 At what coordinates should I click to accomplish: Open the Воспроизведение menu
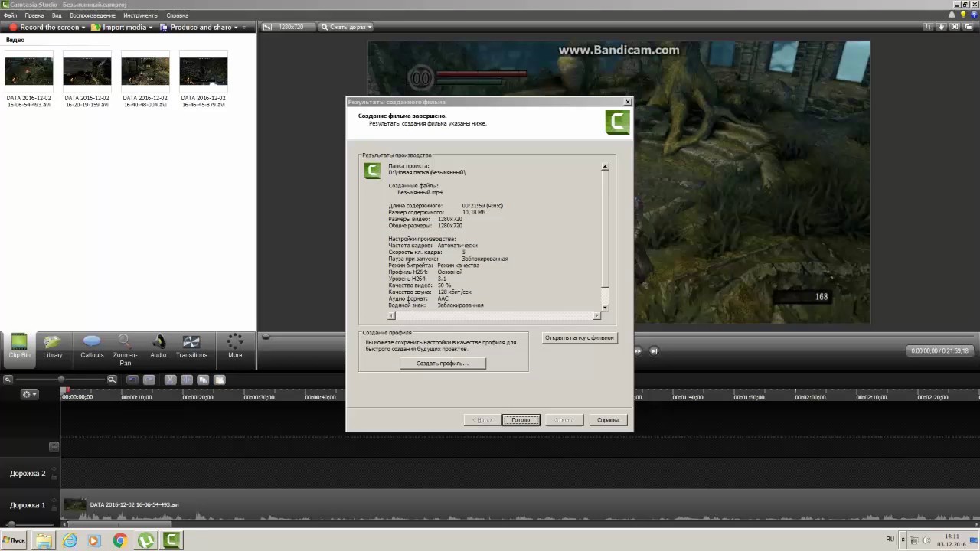coord(93,15)
